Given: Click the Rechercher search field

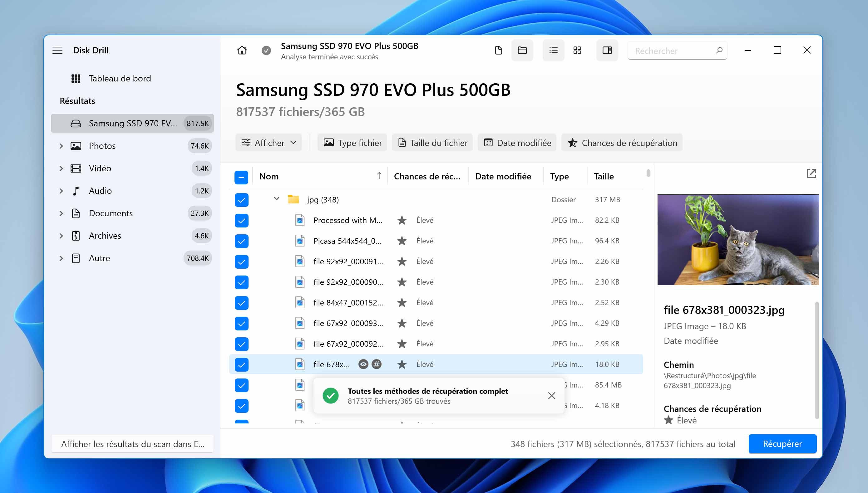Looking at the screenshot, I should 677,51.
